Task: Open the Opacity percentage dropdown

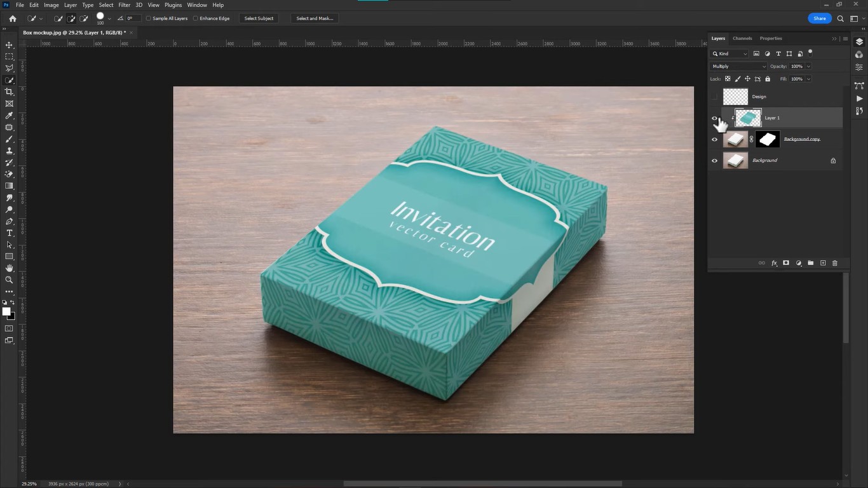Action: click(x=808, y=66)
